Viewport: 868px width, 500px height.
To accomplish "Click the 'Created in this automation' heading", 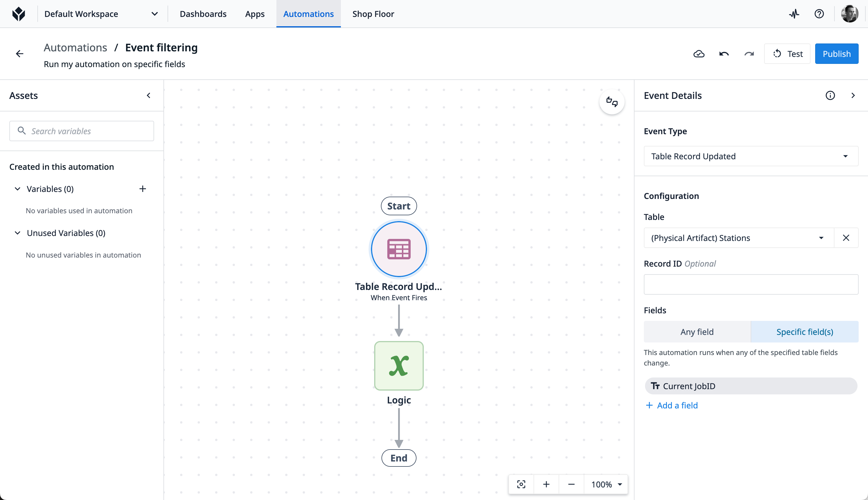I will (x=62, y=167).
